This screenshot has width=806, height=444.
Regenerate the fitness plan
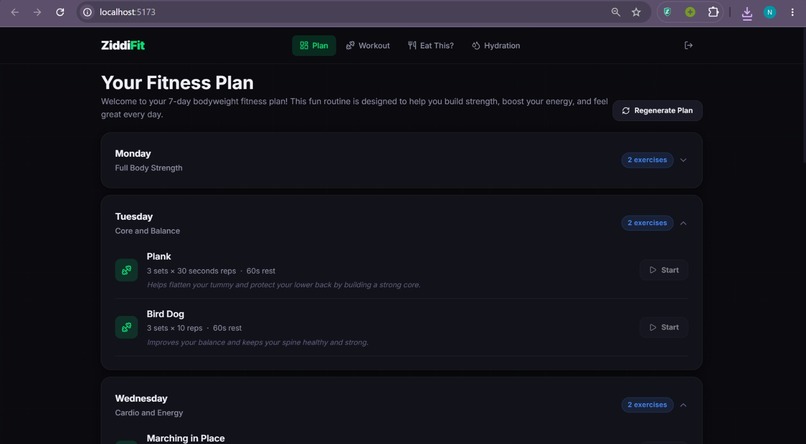point(657,110)
